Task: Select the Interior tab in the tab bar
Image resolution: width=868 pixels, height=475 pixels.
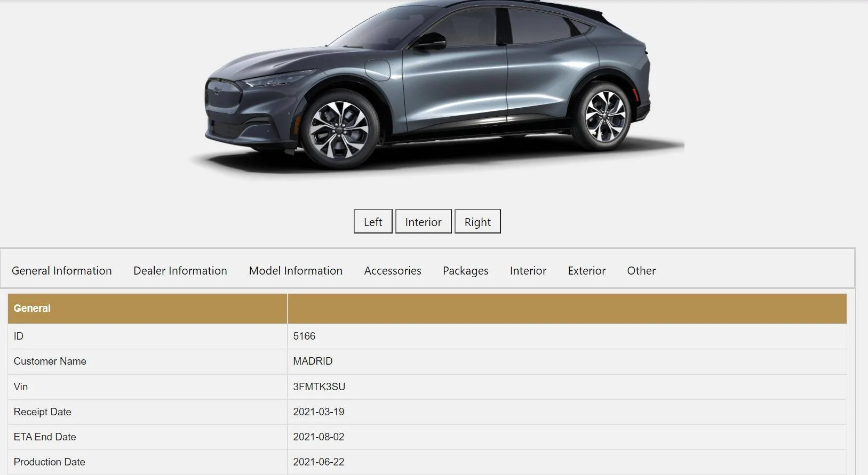Action: [528, 270]
